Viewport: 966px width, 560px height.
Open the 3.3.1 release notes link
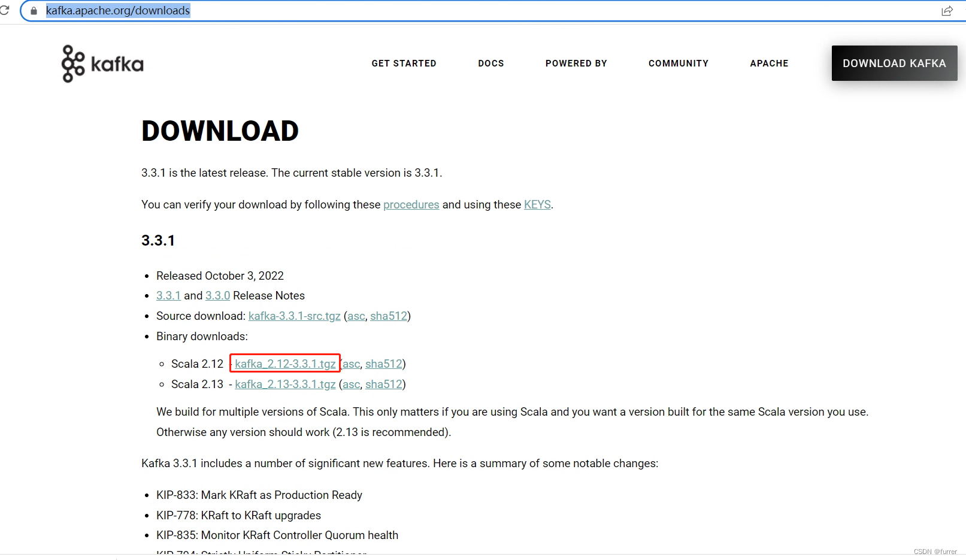click(168, 296)
